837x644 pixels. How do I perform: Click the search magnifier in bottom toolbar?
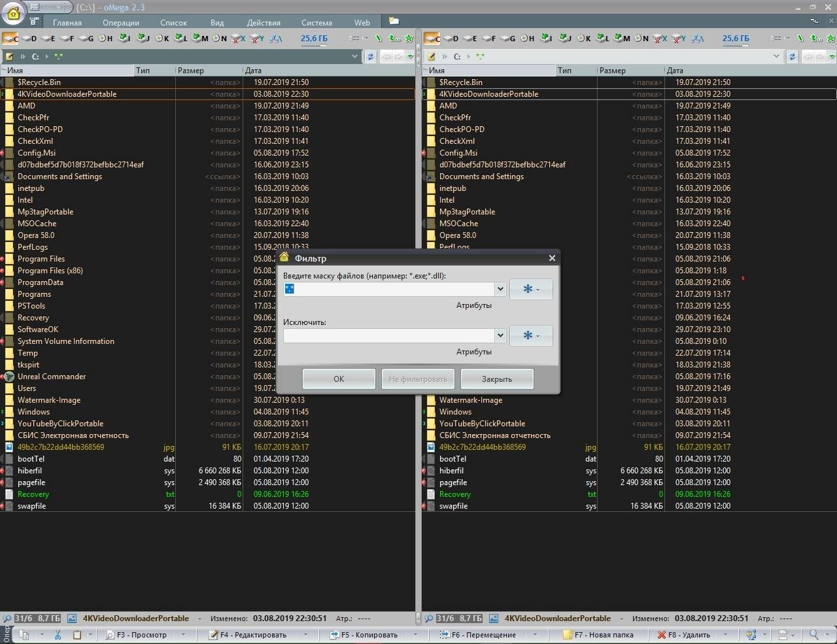coord(814,635)
